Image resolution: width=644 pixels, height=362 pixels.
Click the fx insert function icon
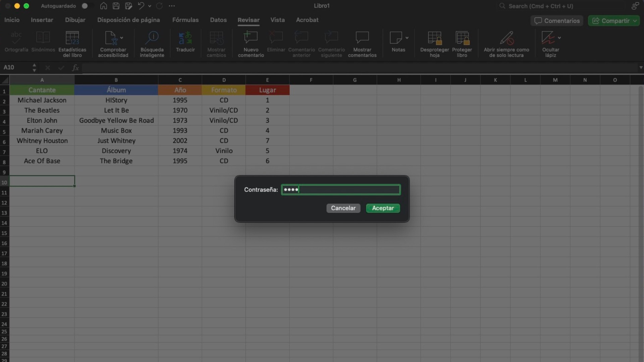pyautogui.click(x=75, y=67)
